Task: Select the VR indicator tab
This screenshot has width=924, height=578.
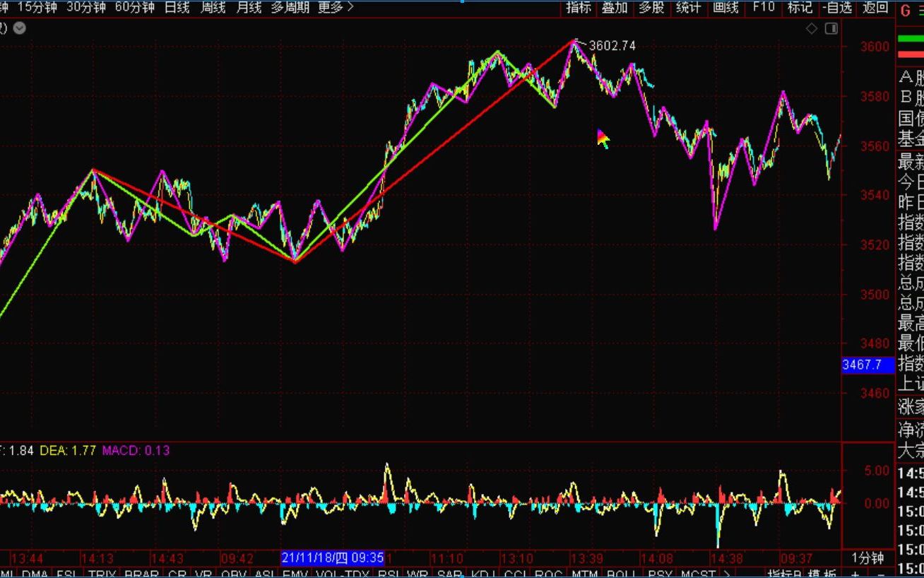Action: pos(203,574)
